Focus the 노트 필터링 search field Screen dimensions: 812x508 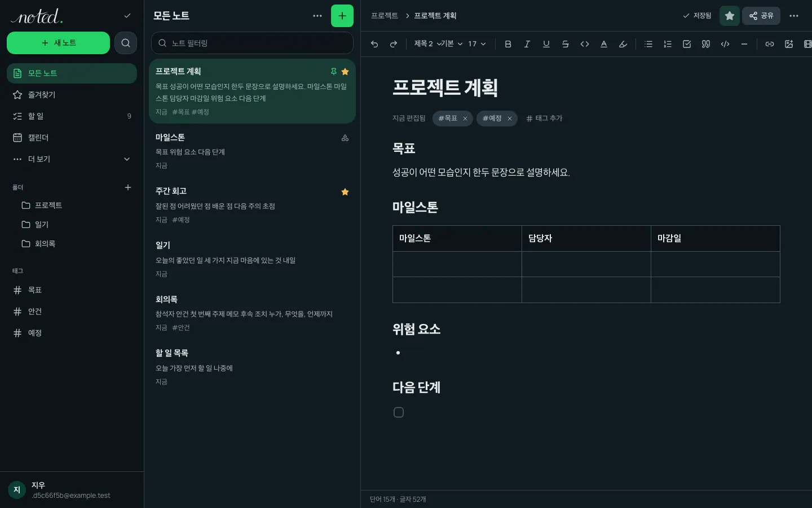(x=252, y=43)
